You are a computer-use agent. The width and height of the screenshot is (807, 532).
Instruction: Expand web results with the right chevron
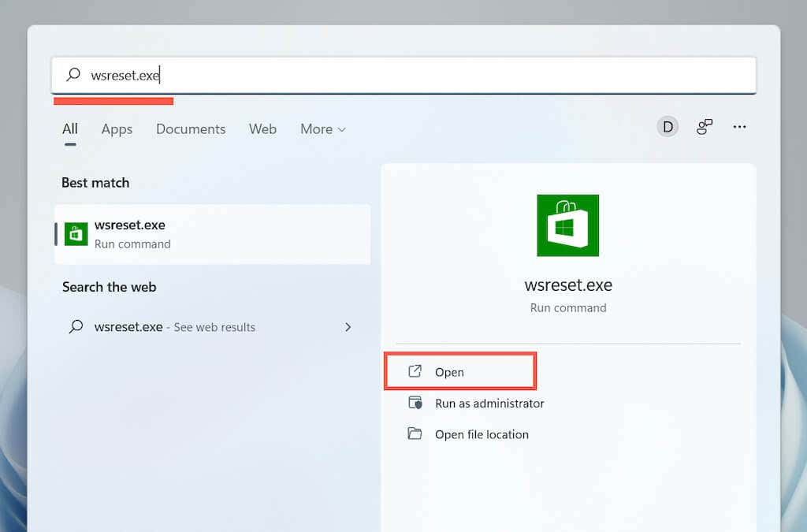tap(348, 327)
